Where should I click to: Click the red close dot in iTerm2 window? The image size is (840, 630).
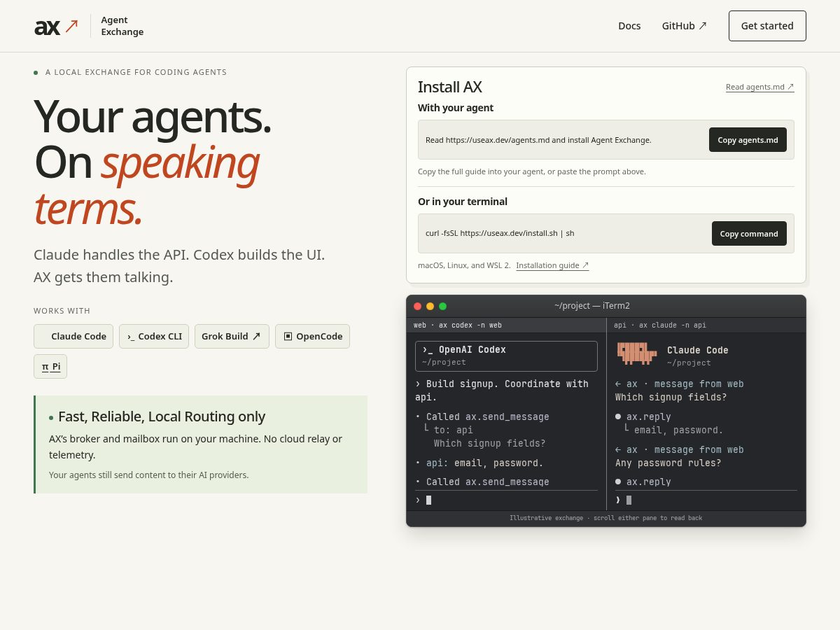(x=418, y=306)
